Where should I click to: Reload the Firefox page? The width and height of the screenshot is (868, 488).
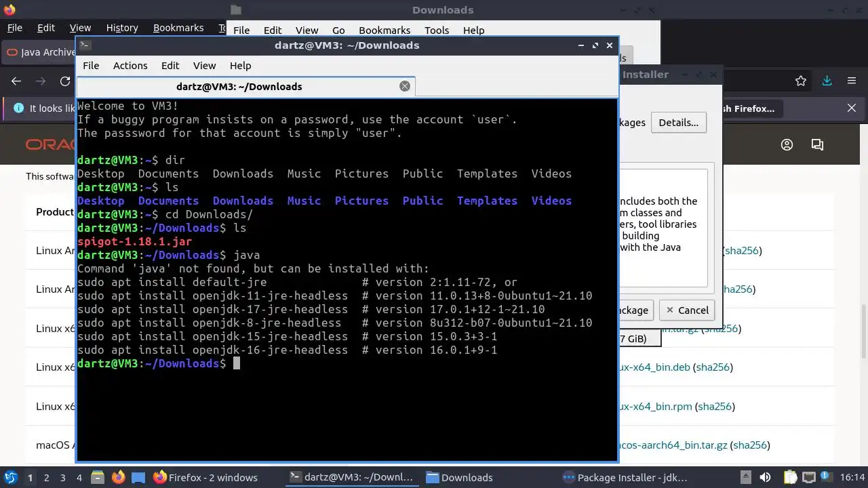click(x=65, y=81)
